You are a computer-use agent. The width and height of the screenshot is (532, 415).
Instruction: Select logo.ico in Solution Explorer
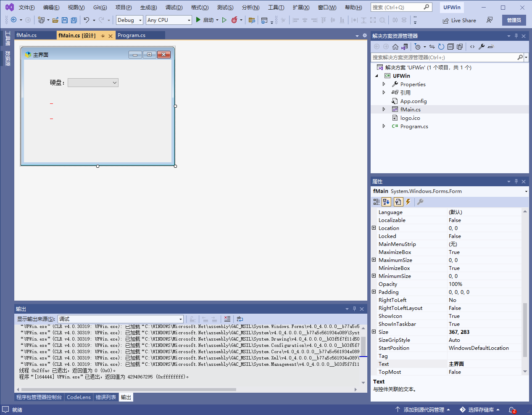click(x=410, y=118)
